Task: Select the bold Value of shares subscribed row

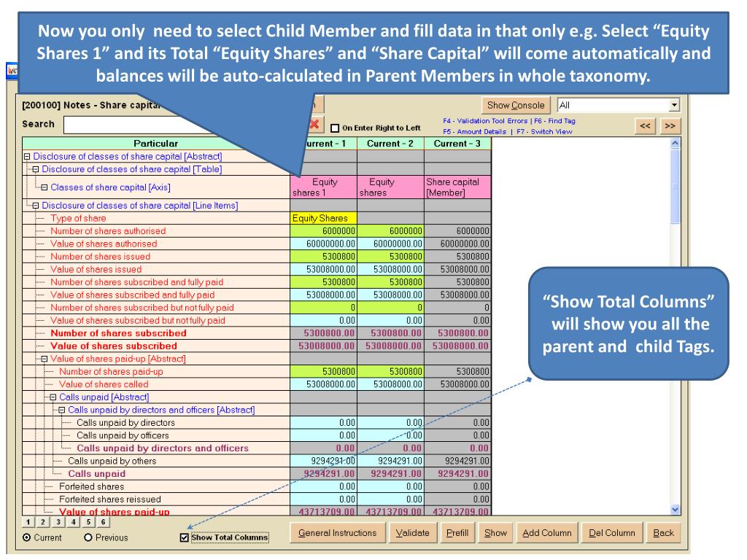Action: tap(156, 346)
